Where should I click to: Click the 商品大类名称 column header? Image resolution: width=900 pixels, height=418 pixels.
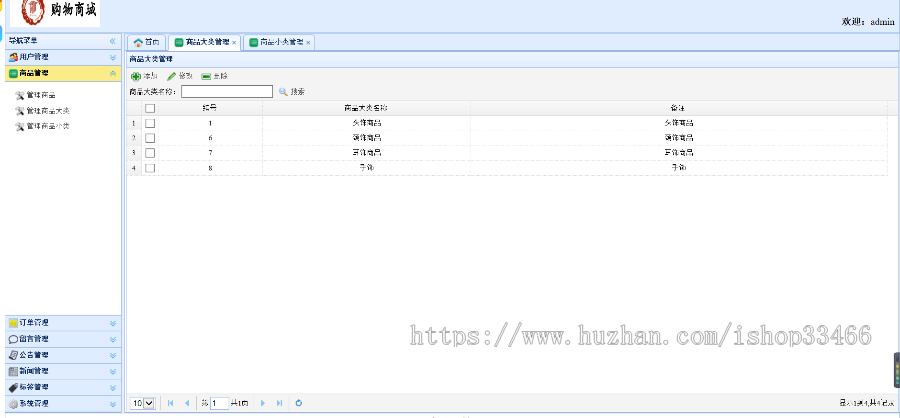(366, 108)
